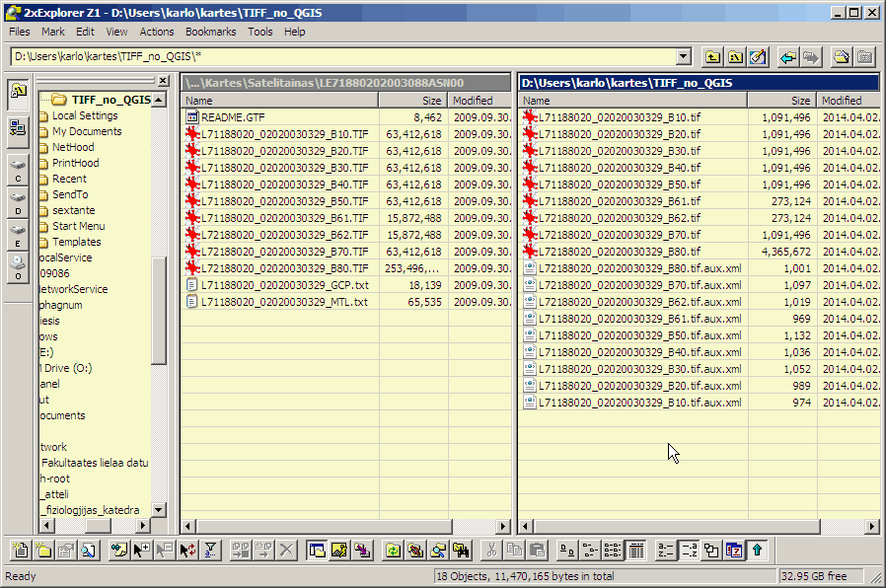Toggle the list view button
Viewport: 886px width, 588px height.
click(613, 551)
